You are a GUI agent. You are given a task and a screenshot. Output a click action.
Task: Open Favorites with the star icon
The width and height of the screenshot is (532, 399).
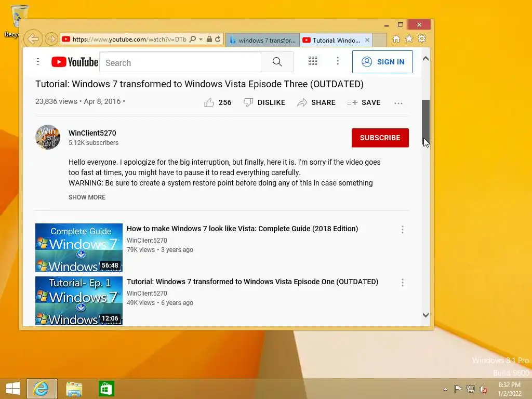click(x=409, y=38)
